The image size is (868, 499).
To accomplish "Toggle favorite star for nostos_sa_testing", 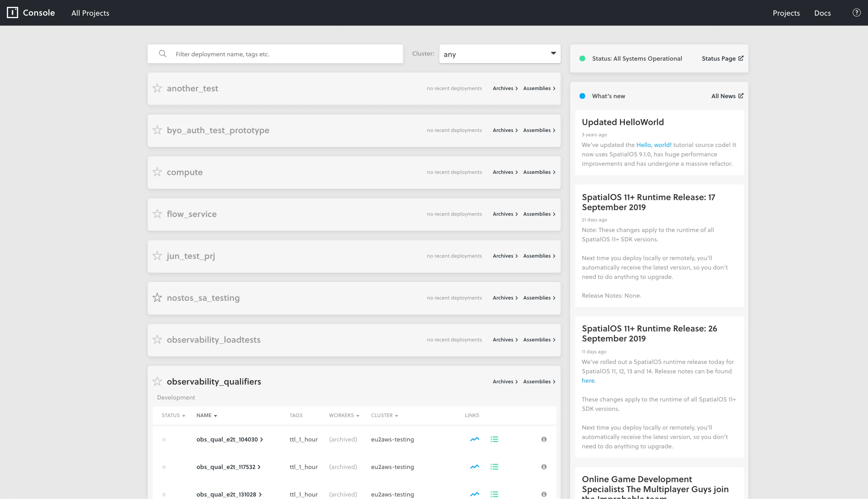I will (x=157, y=297).
